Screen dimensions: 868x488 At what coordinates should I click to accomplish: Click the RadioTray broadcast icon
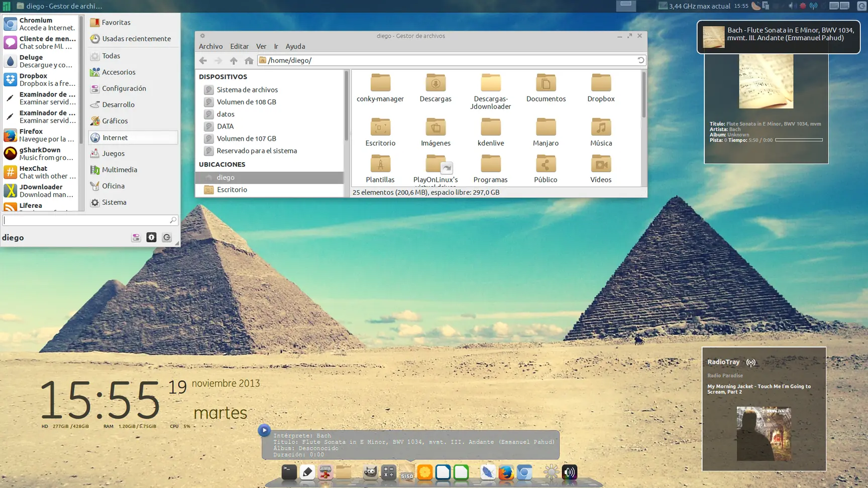(751, 362)
